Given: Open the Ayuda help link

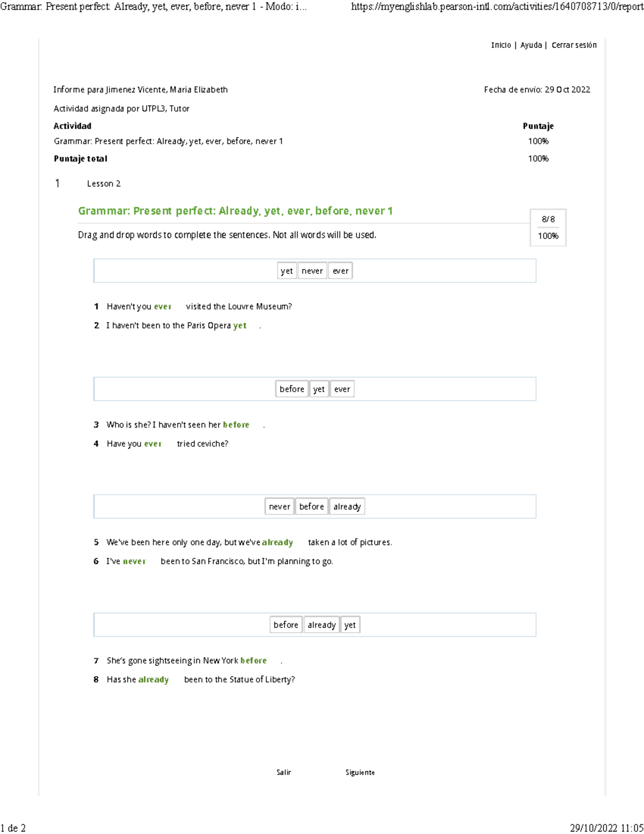Looking at the screenshot, I should click(531, 45).
